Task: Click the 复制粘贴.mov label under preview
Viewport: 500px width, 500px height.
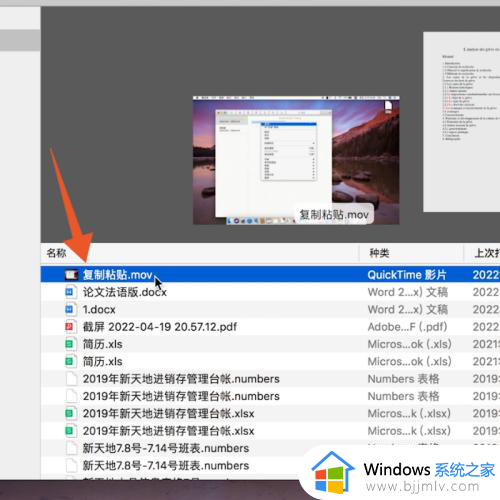Action: (334, 215)
